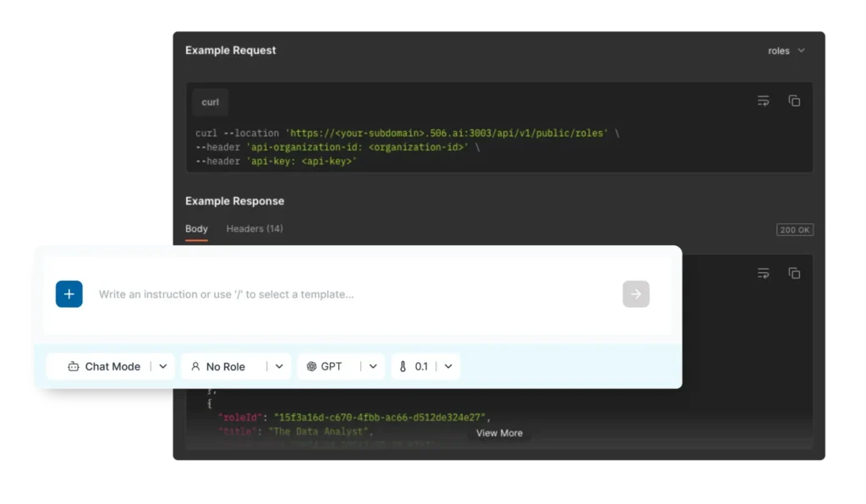
Task: Click the send arrow icon
Action: (636, 293)
